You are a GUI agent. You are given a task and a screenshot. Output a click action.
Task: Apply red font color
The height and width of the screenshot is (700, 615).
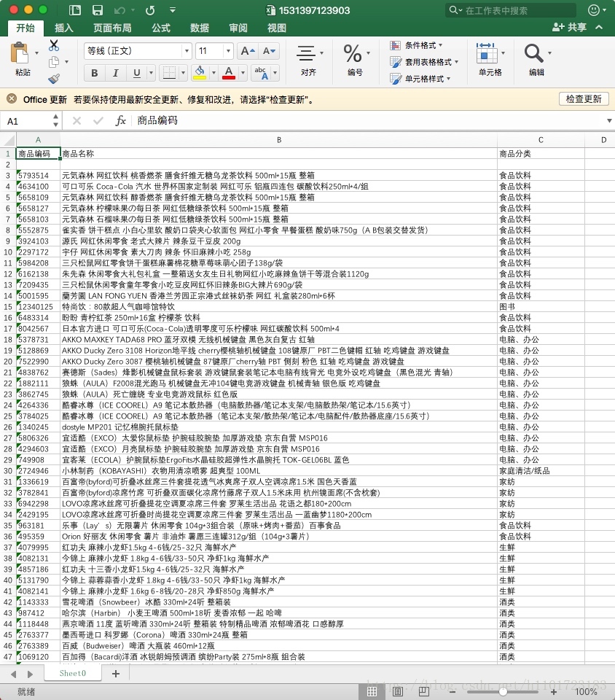(229, 73)
